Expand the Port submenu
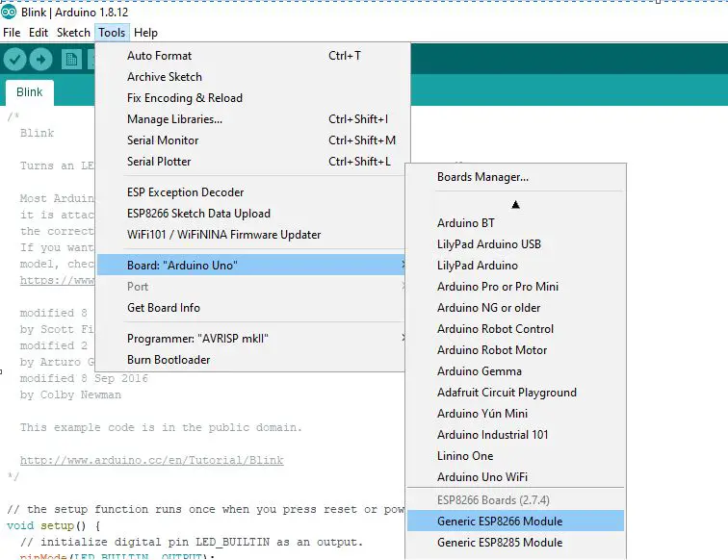This screenshot has height=560, width=728. pos(251,287)
